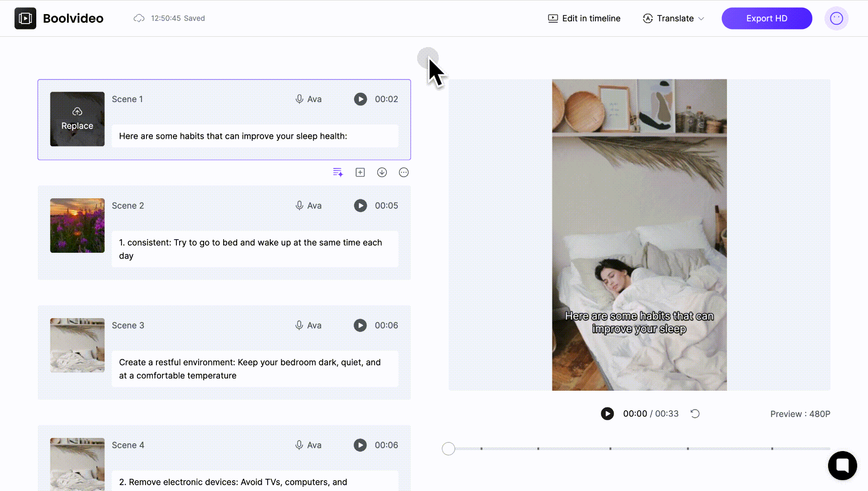868x491 pixels.
Task: Click the Boolvideo logo icon
Action: tap(25, 18)
